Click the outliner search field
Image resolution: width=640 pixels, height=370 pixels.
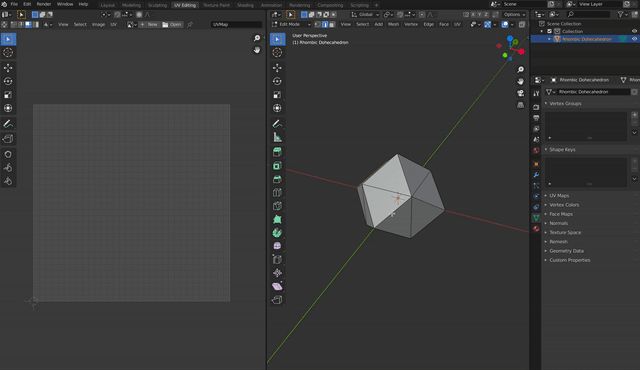click(x=588, y=15)
